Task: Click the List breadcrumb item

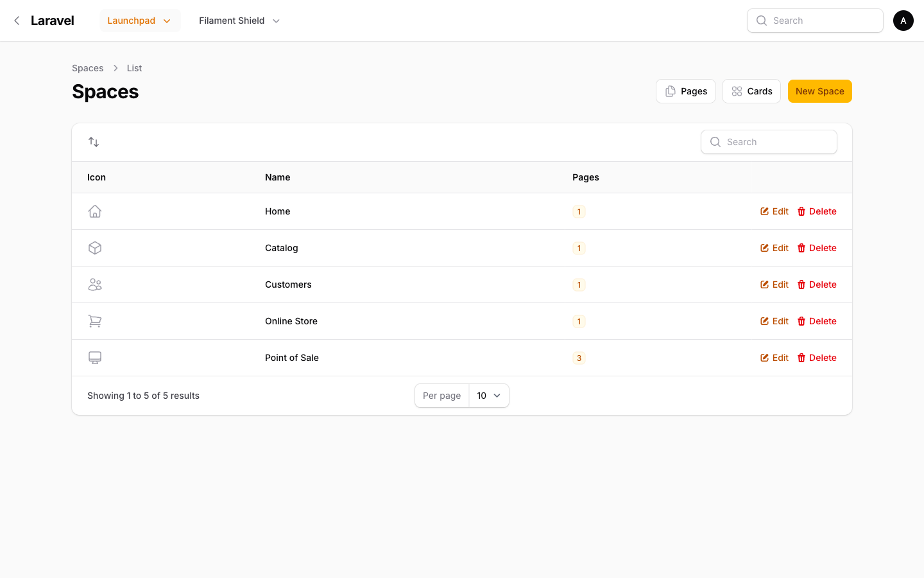Action: point(134,68)
